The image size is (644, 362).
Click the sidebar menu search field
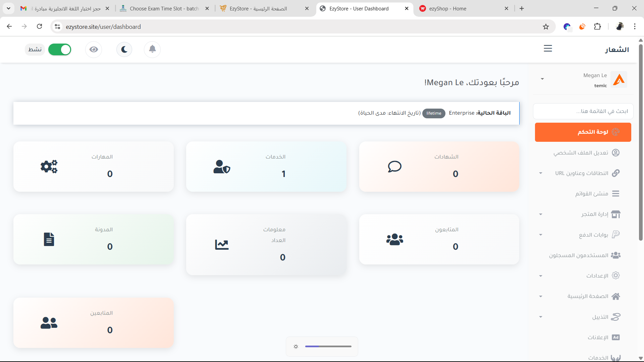(583, 111)
